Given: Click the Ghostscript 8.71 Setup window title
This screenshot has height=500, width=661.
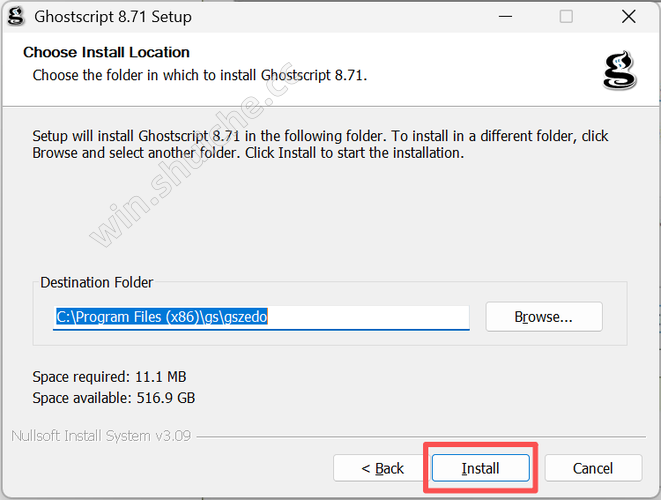Looking at the screenshot, I should (113, 17).
